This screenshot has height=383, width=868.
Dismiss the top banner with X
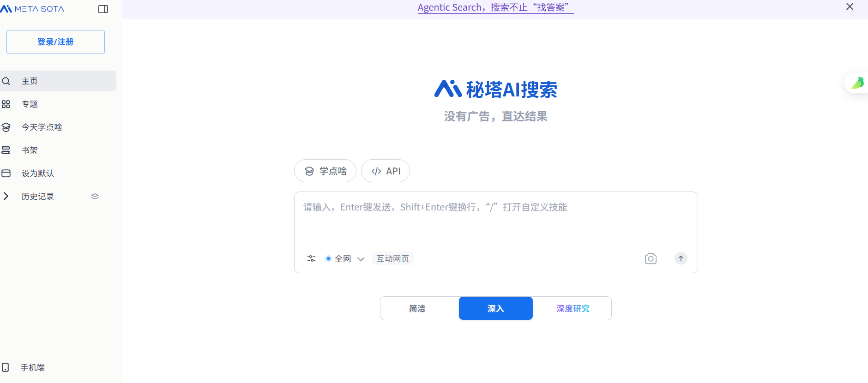(x=850, y=7)
